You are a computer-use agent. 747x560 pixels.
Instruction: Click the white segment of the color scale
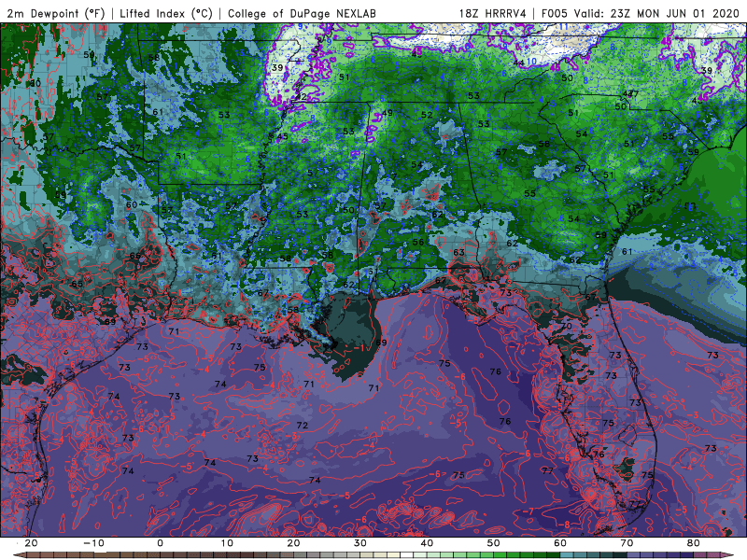pos(407,555)
